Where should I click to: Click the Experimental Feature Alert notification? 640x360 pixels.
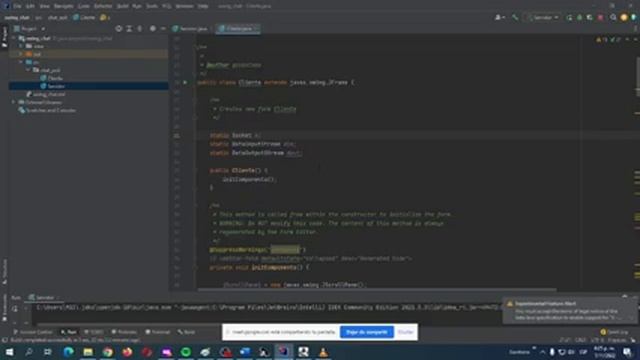(x=570, y=311)
